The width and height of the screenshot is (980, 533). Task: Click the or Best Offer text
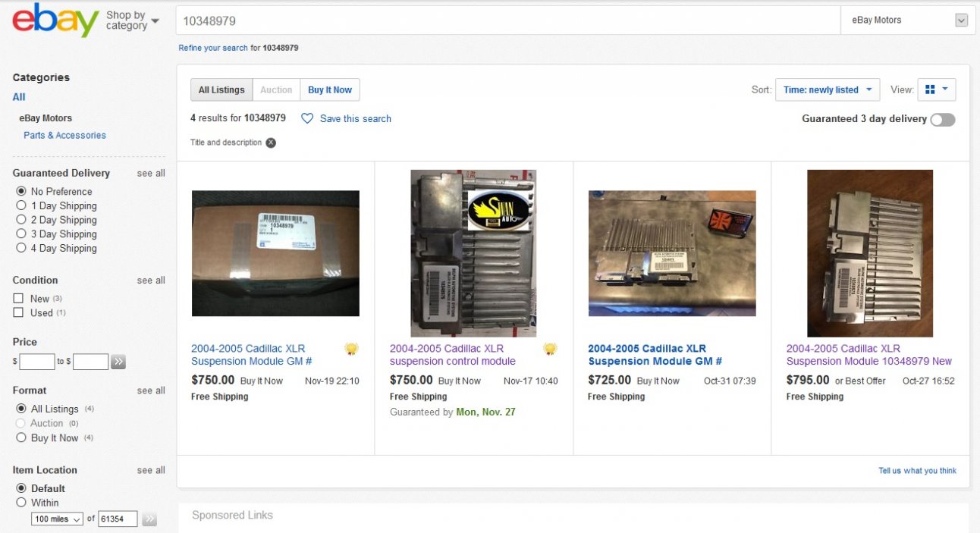tap(860, 381)
